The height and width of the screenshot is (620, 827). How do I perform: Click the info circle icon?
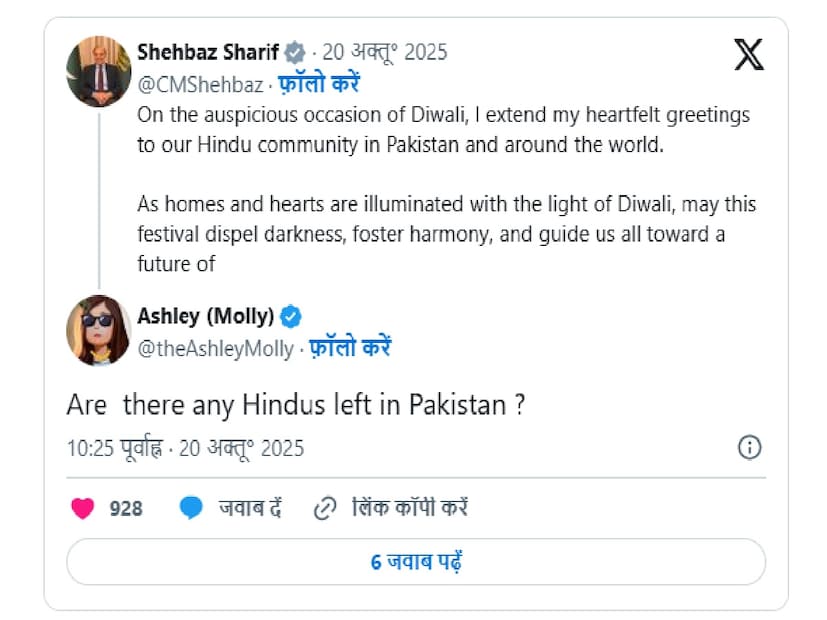(750, 447)
